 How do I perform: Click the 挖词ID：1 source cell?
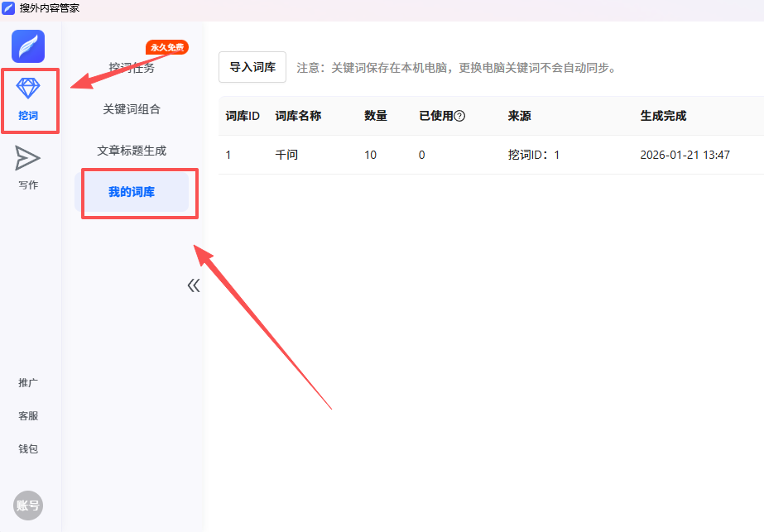pyautogui.click(x=534, y=155)
